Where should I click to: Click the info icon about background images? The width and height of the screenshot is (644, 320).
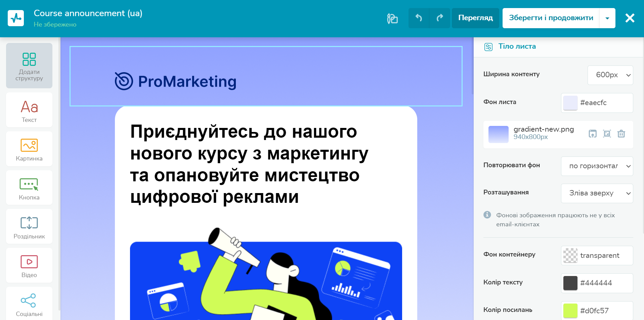[487, 215]
